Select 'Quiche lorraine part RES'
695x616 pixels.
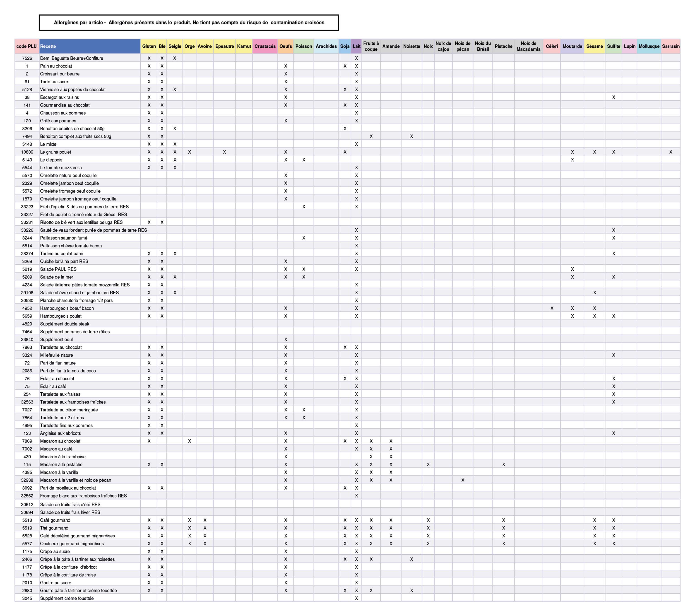point(64,262)
